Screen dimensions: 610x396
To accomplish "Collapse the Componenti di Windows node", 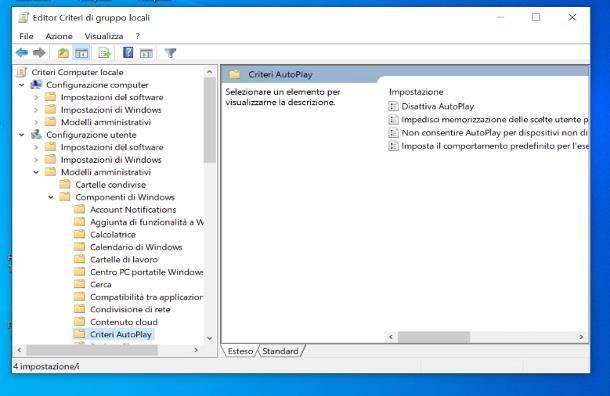I will point(51,197).
